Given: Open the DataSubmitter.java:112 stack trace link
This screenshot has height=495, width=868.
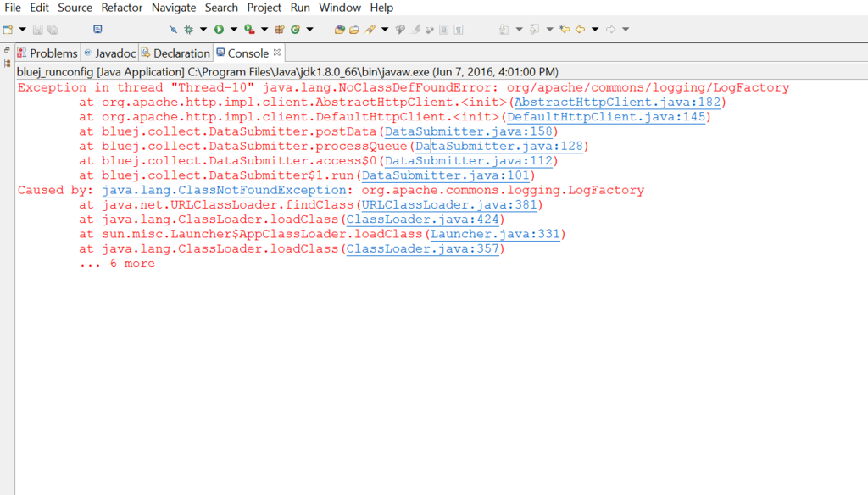Looking at the screenshot, I should [x=468, y=161].
